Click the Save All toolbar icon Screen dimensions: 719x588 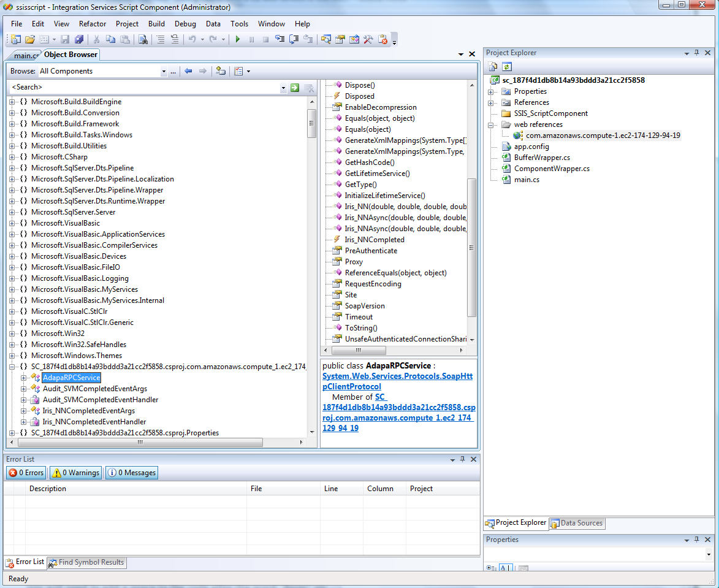point(79,39)
